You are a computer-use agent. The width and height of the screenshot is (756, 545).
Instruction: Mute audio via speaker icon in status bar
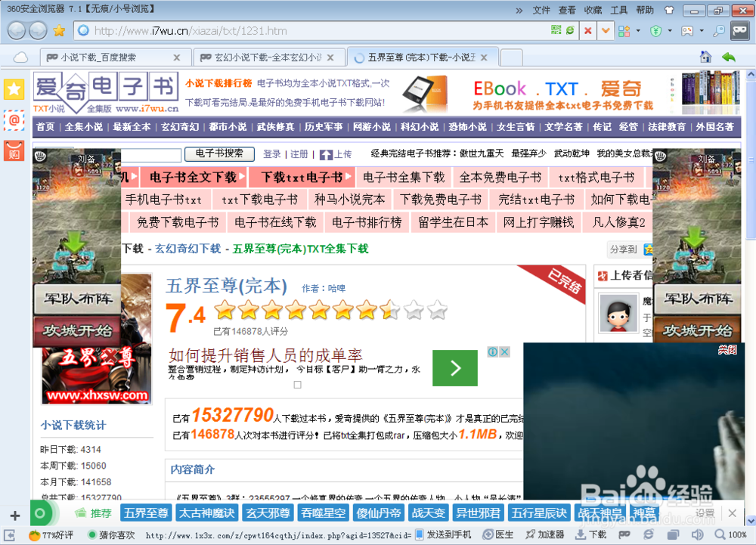click(x=696, y=534)
